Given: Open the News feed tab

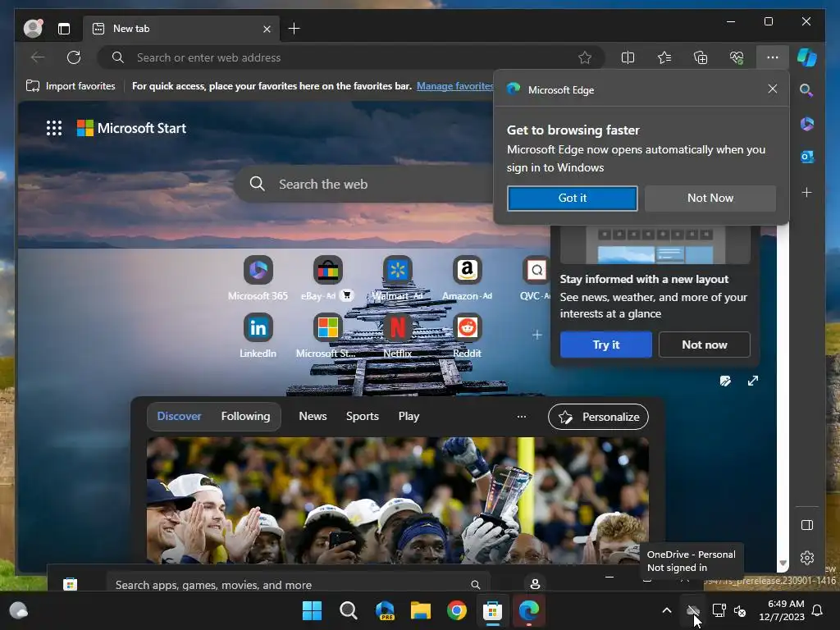Looking at the screenshot, I should click(313, 416).
